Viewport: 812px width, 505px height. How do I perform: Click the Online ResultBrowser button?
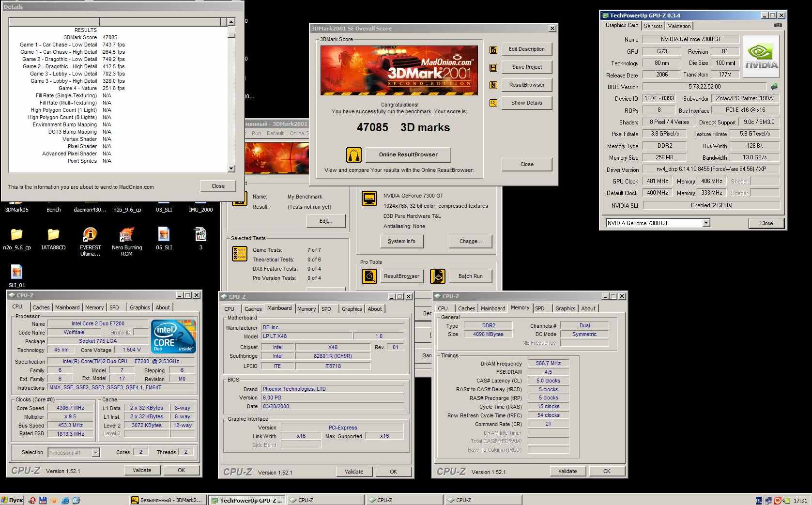[408, 155]
